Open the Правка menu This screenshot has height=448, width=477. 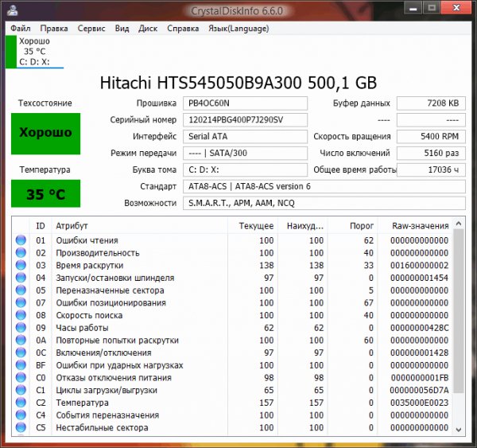coord(54,29)
